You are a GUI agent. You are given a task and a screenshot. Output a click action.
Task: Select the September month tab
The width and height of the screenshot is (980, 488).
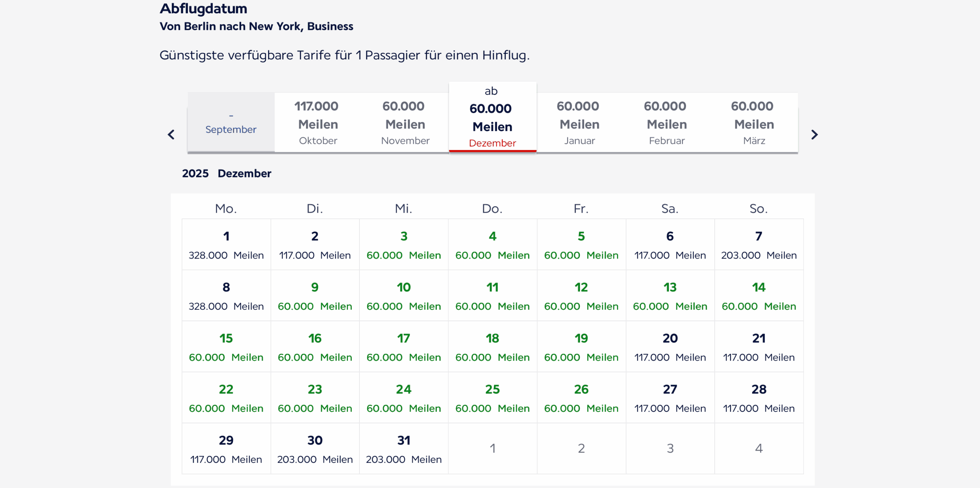(x=231, y=122)
